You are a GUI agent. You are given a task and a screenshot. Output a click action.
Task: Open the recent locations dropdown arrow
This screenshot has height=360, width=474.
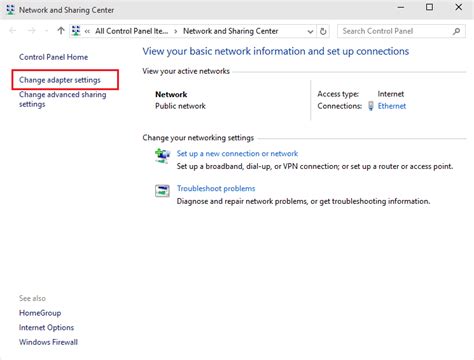click(x=46, y=31)
